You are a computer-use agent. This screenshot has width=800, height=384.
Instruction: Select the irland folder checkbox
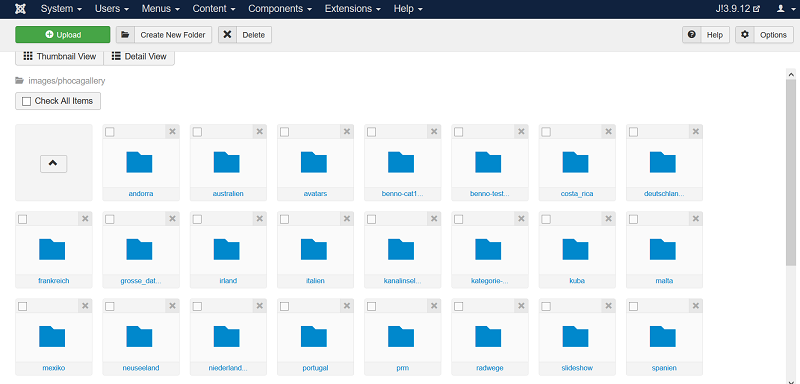[x=197, y=219]
